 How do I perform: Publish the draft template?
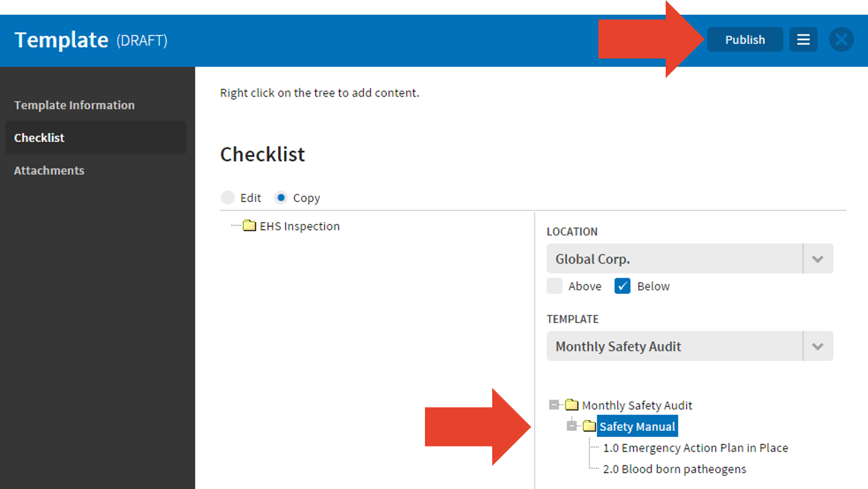tap(745, 40)
